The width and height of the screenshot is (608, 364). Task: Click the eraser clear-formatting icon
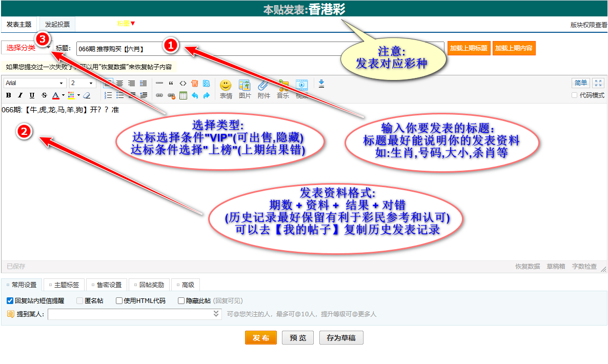tap(87, 95)
